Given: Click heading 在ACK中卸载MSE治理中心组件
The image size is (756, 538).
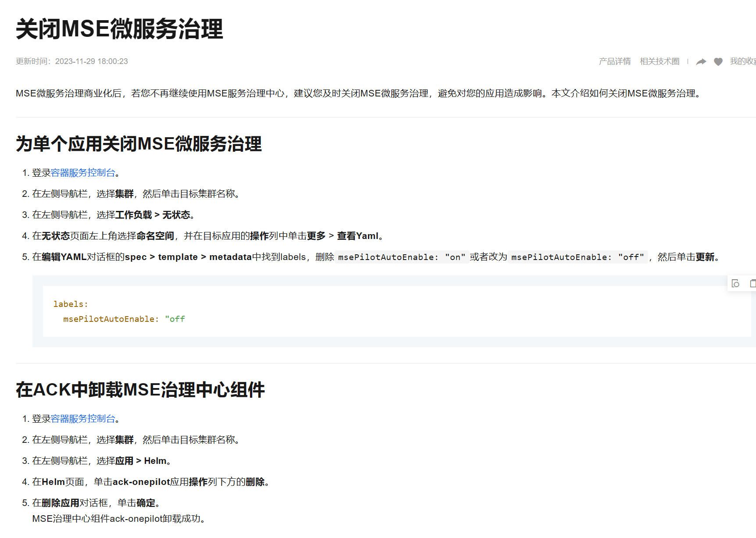Looking at the screenshot, I should pyautogui.click(x=140, y=390).
